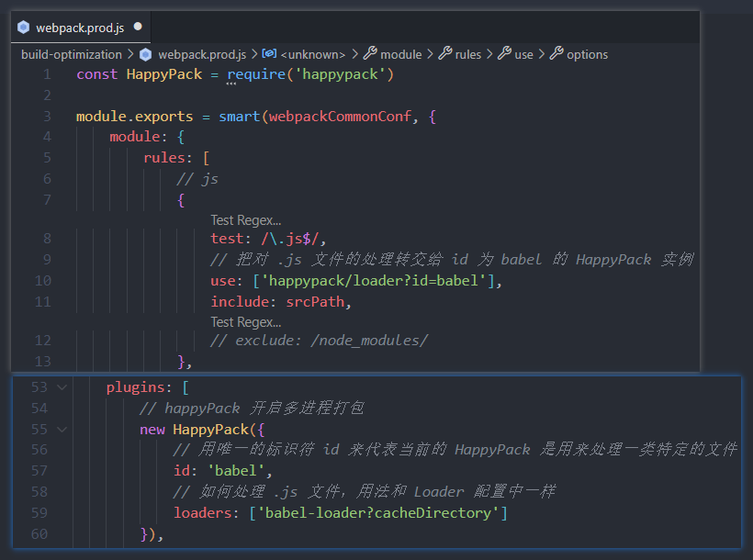Open the <unknown> breadcrumb symbol
The image size is (753, 560).
pyautogui.click(x=312, y=54)
